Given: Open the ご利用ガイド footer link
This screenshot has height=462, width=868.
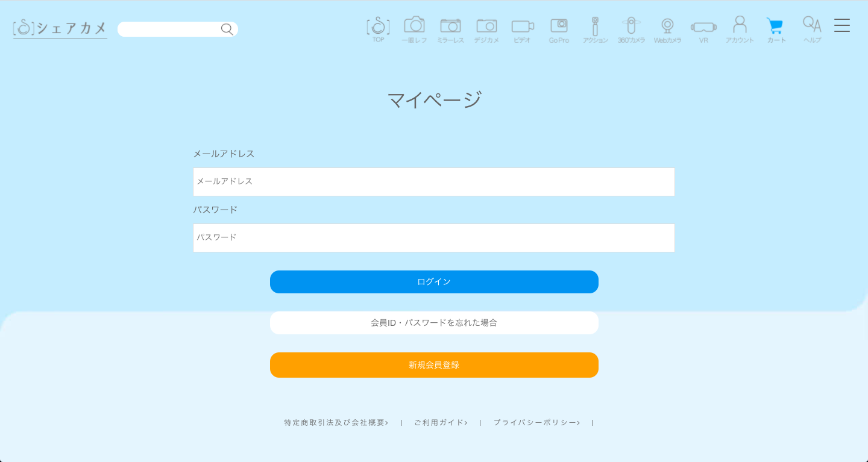Looking at the screenshot, I should click(x=441, y=423).
